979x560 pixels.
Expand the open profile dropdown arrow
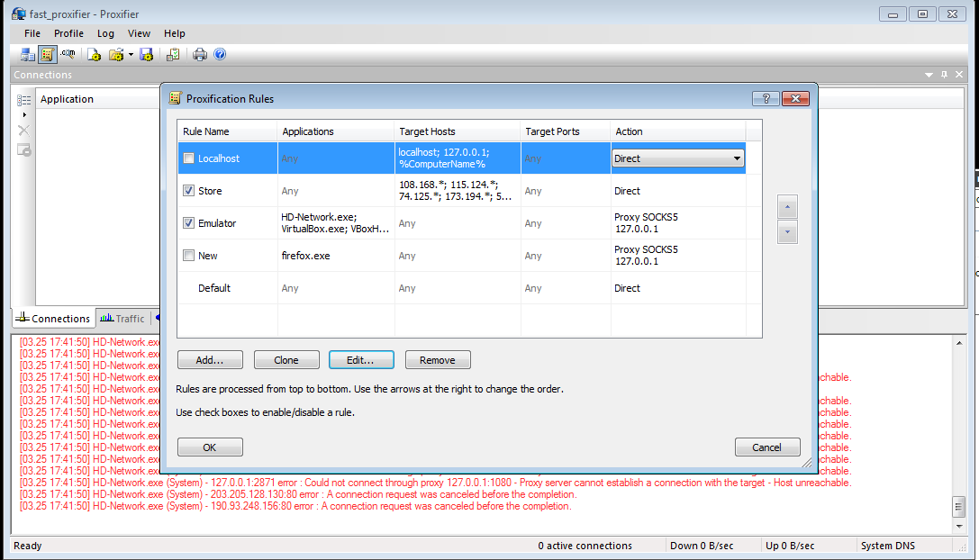pos(131,55)
